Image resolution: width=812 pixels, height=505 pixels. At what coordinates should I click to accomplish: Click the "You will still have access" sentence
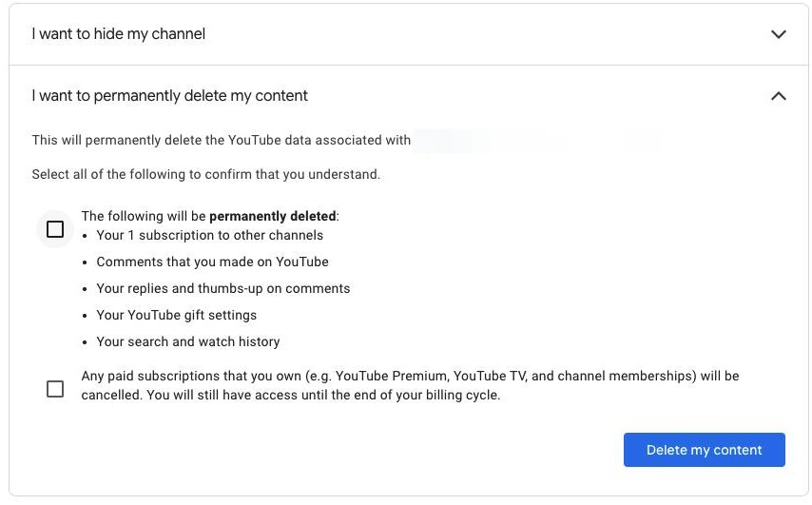click(x=323, y=395)
